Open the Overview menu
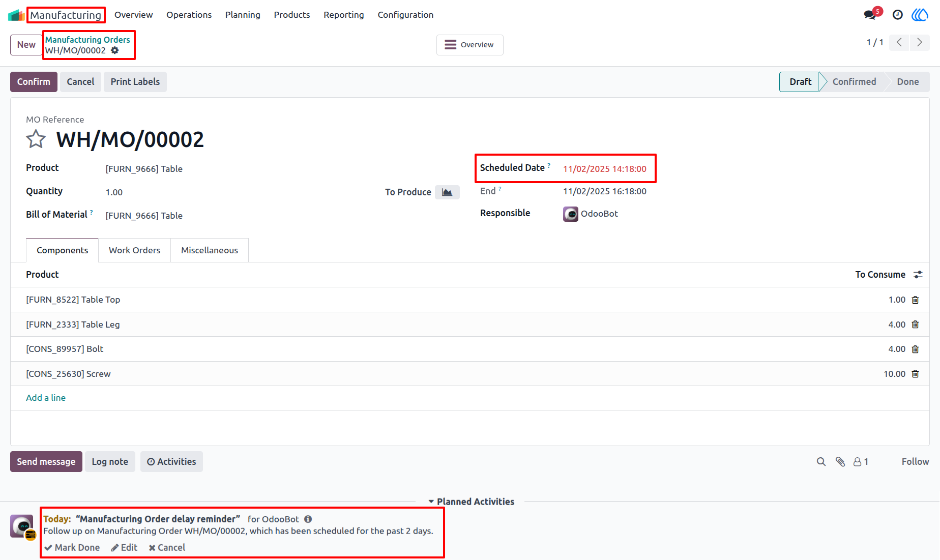The height and width of the screenshot is (560, 940). coord(133,15)
